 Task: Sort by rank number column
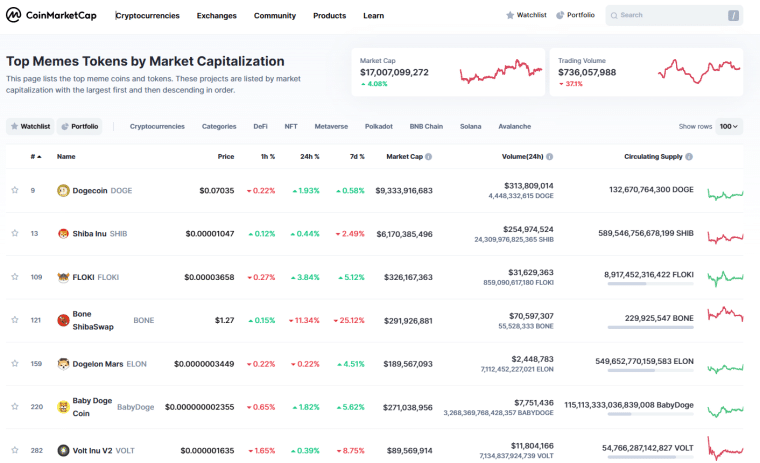36,157
